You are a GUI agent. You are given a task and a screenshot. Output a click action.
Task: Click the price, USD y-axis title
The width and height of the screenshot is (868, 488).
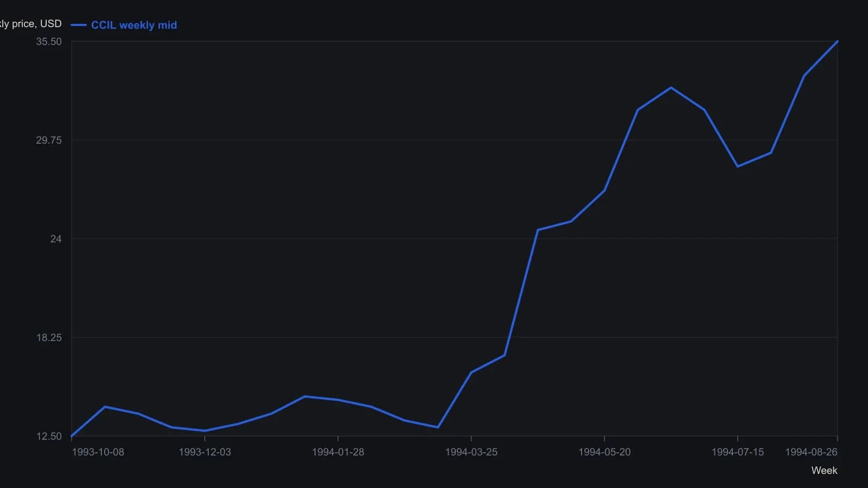(x=31, y=24)
